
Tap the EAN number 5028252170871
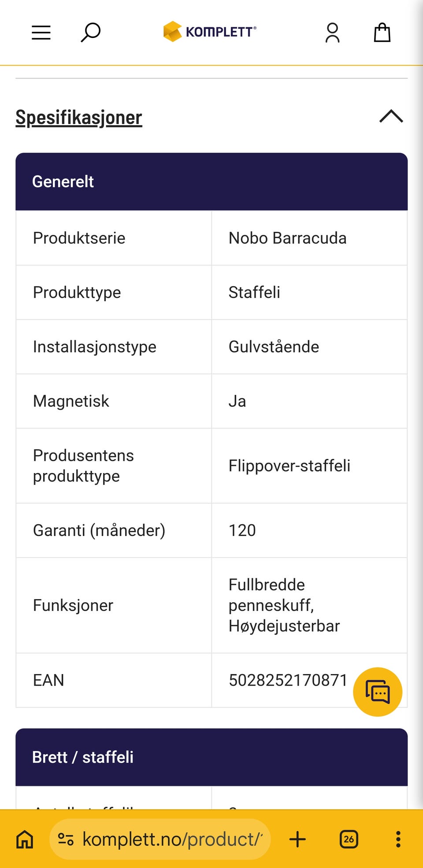288,680
